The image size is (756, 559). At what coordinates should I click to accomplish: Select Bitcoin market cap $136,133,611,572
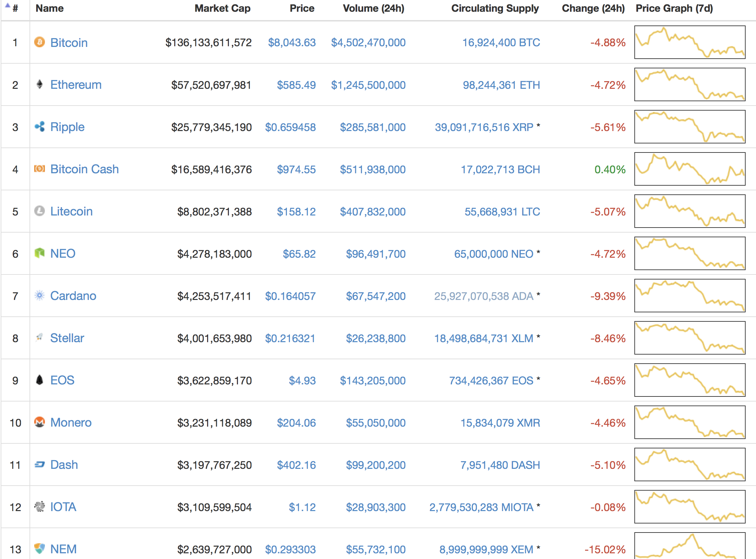208,43
